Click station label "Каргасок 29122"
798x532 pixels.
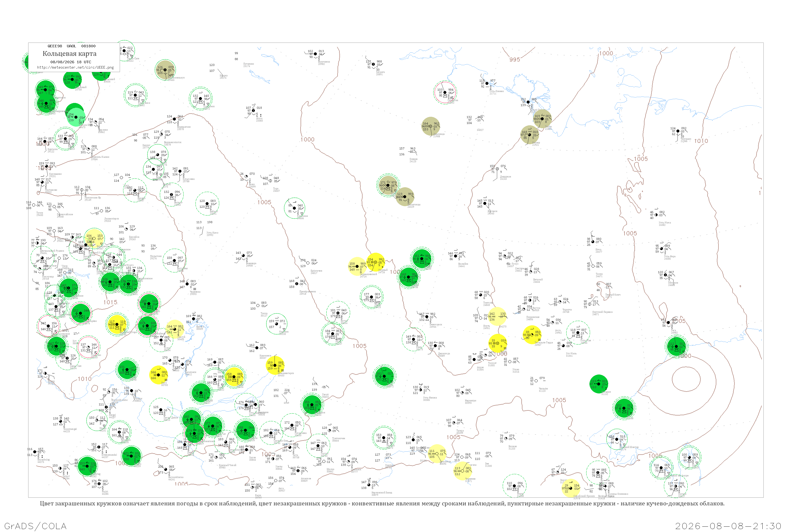tap(52, 150)
